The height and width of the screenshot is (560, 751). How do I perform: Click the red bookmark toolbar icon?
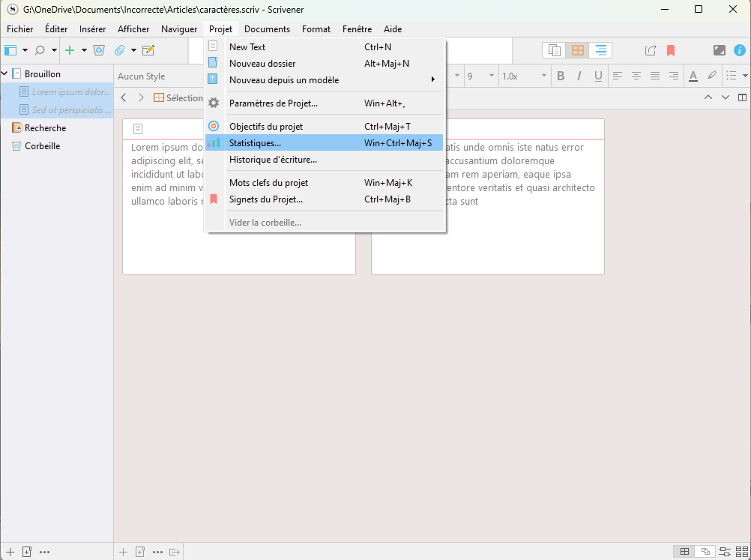coord(671,50)
